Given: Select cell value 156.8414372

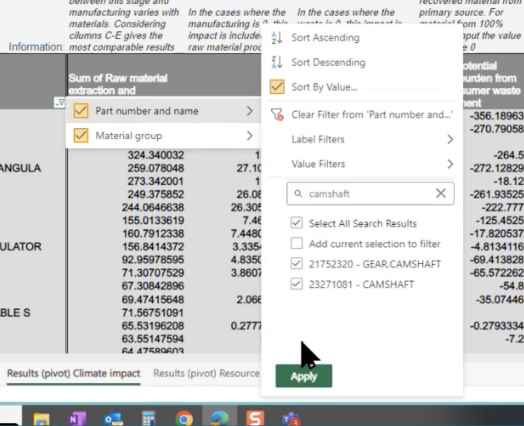Looking at the screenshot, I should (x=153, y=247).
